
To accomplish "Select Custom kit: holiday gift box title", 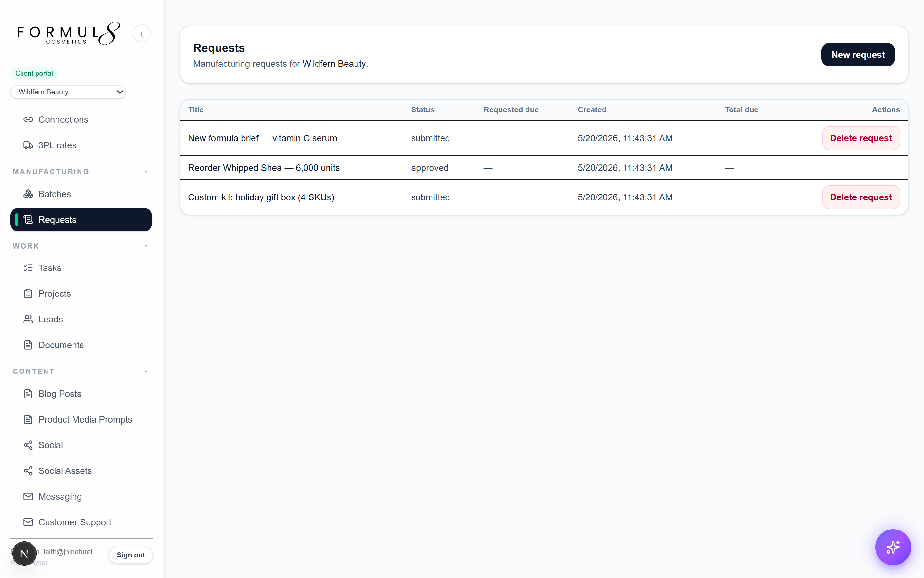I will pos(261,197).
